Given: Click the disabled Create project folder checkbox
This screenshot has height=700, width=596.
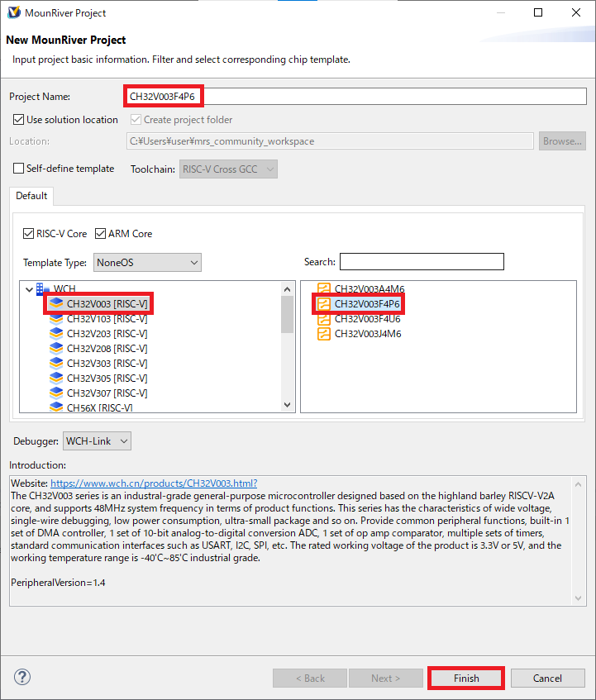Looking at the screenshot, I should tap(136, 120).
